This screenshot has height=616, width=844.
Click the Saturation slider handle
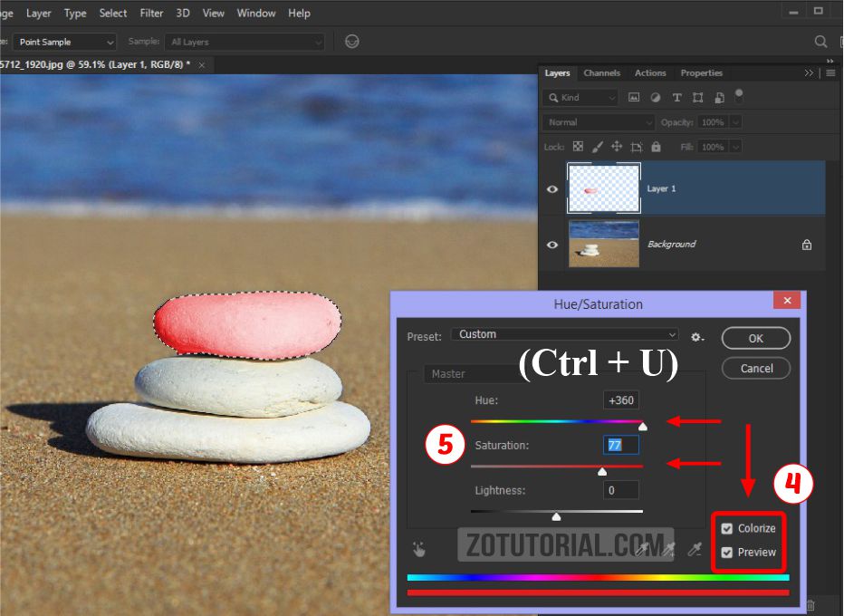602,472
